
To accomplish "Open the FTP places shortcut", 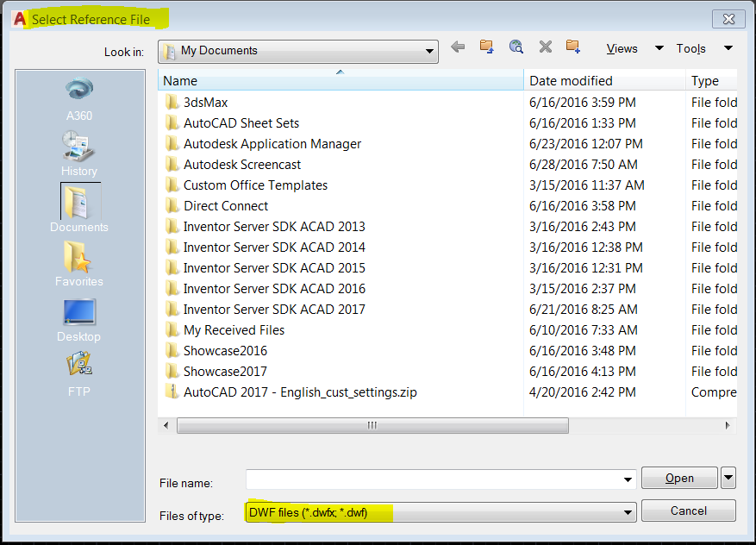I will click(x=79, y=375).
